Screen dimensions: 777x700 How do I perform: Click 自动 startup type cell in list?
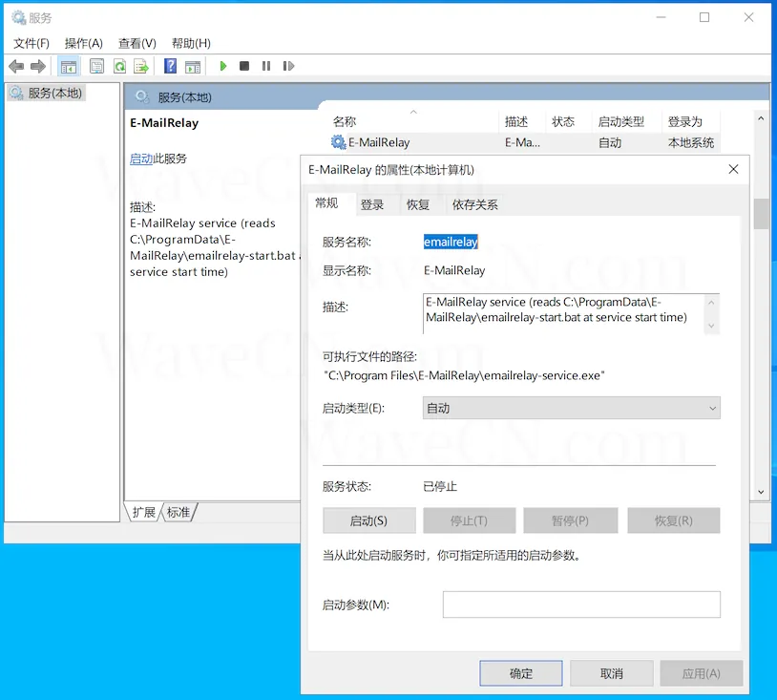coord(610,143)
